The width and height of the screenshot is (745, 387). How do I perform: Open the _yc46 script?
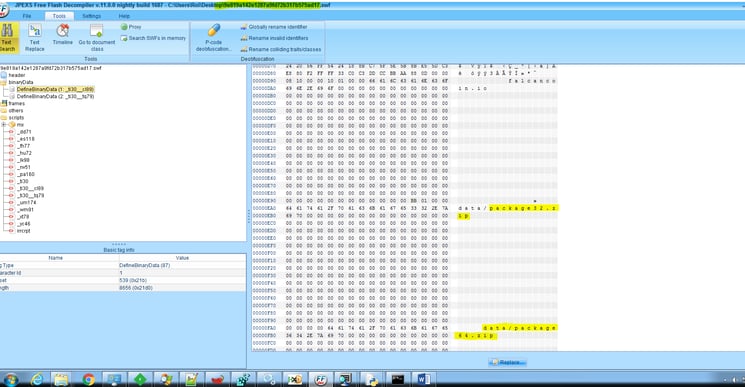pos(20,224)
